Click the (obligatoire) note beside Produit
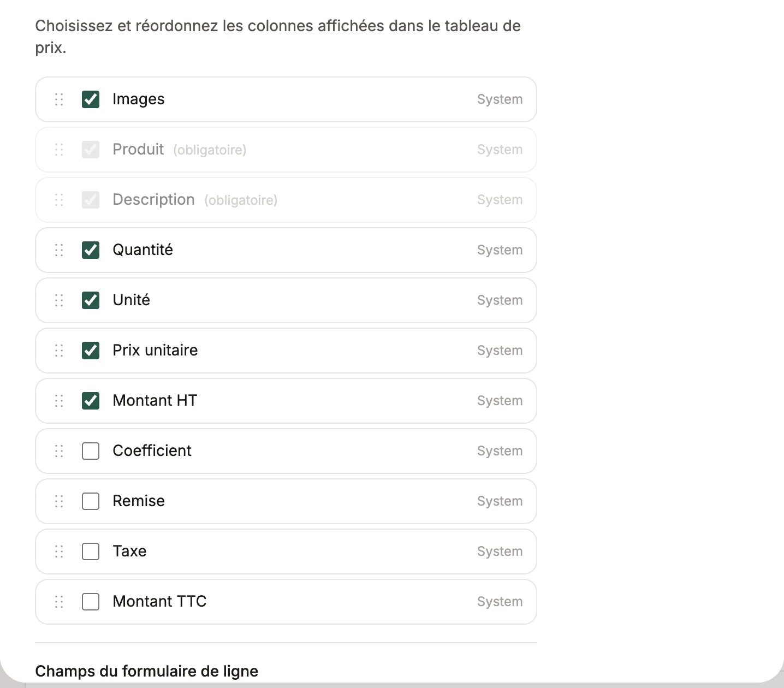This screenshot has height=688, width=784. (x=210, y=150)
